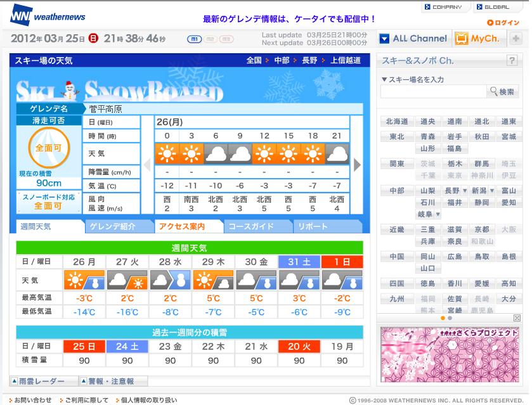Click the 長野 breadcrumb link
Image resolution: width=532 pixels, height=405 pixels.
pyautogui.click(x=309, y=60)
